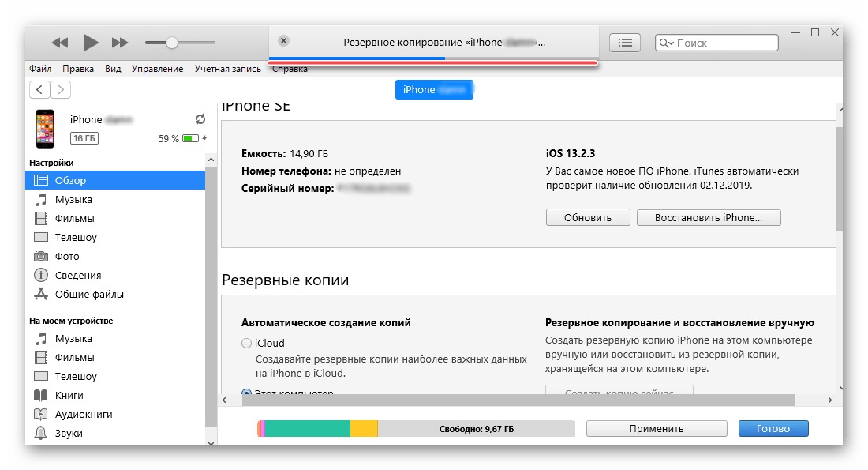Select the blue iPhone device tab
868x470 pixels.
434,90
